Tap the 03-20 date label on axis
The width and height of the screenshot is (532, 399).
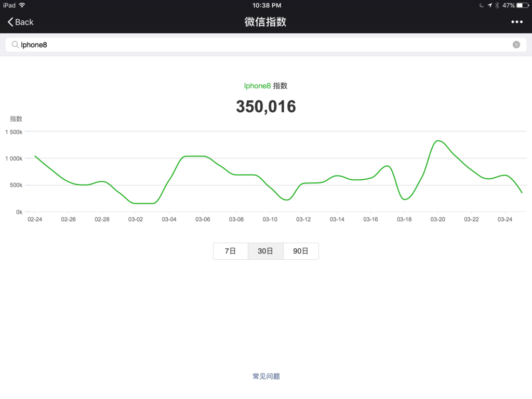tap(437, 220)
